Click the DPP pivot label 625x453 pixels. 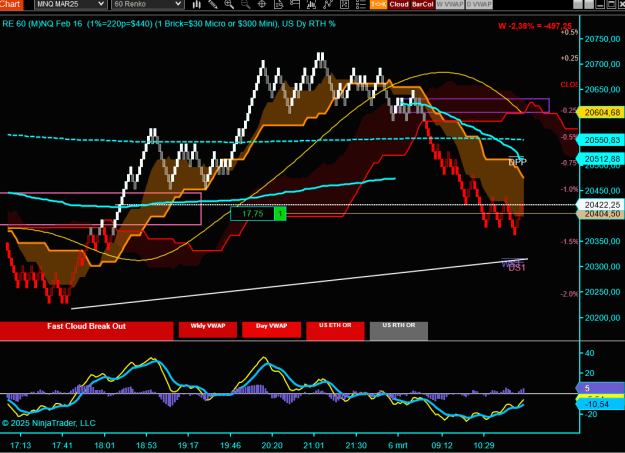pyautogui.click(x=517, y=162)
